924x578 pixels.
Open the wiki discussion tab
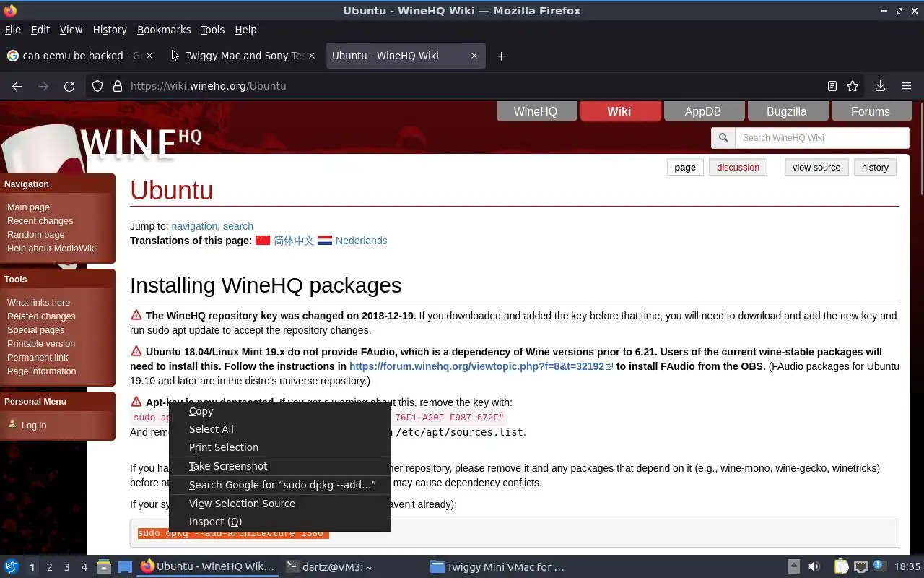(x=738, y=168)
